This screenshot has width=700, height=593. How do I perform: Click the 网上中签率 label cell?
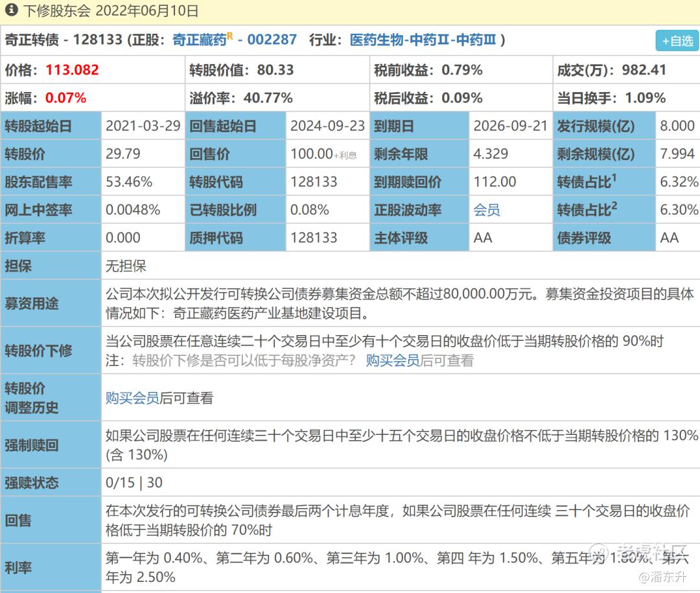coord(51,210)
